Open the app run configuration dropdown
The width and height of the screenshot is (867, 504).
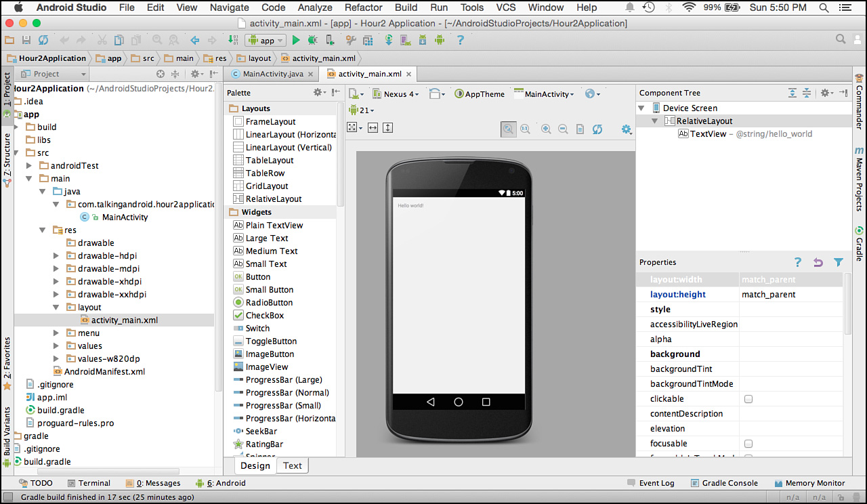click(x=265, y=40)
